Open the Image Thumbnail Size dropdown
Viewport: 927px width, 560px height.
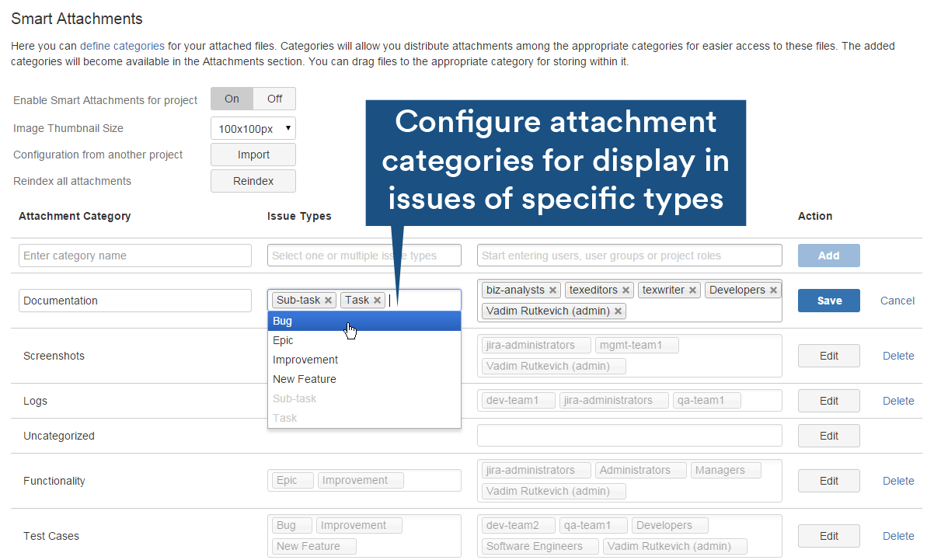coord(253,127)
